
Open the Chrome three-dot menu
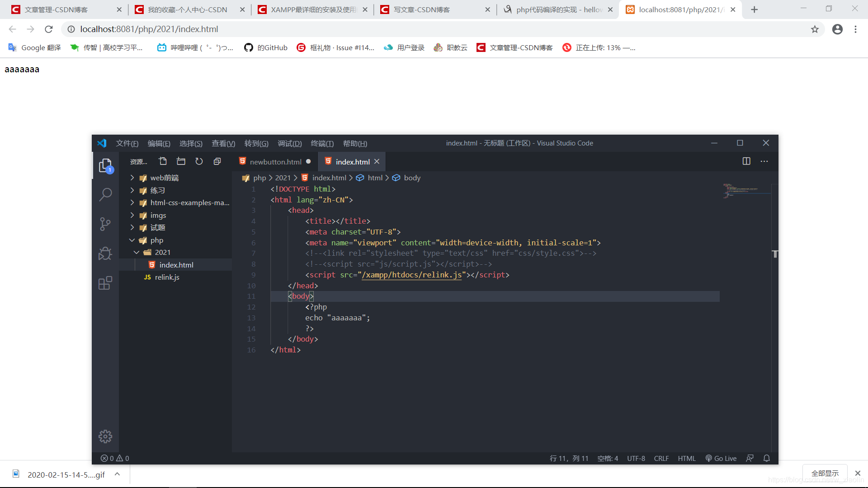[x=855, y=29]
